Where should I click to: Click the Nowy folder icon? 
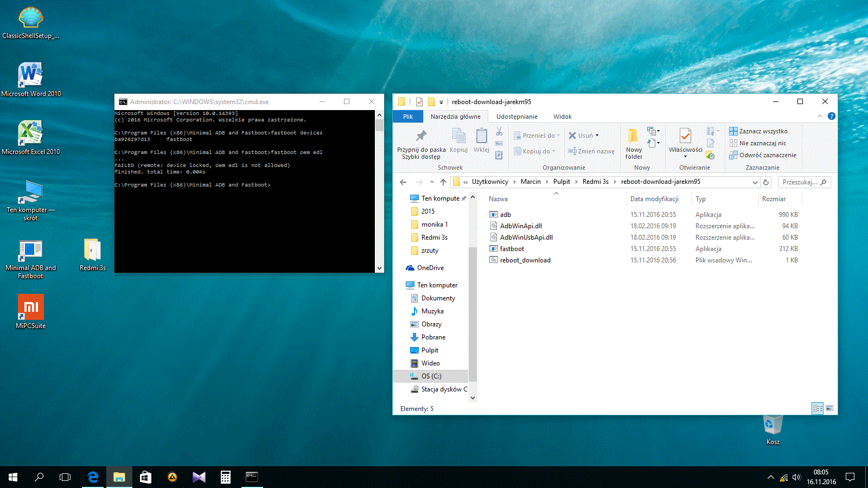point(633,136)
